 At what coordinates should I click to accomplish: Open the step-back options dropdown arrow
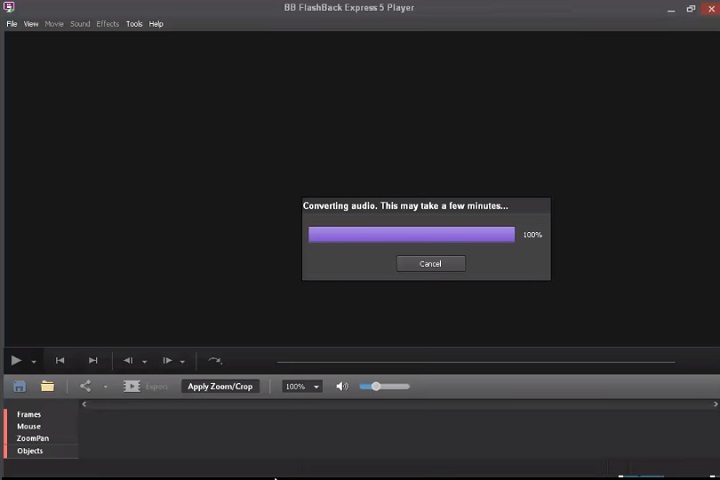click(145, 362)
